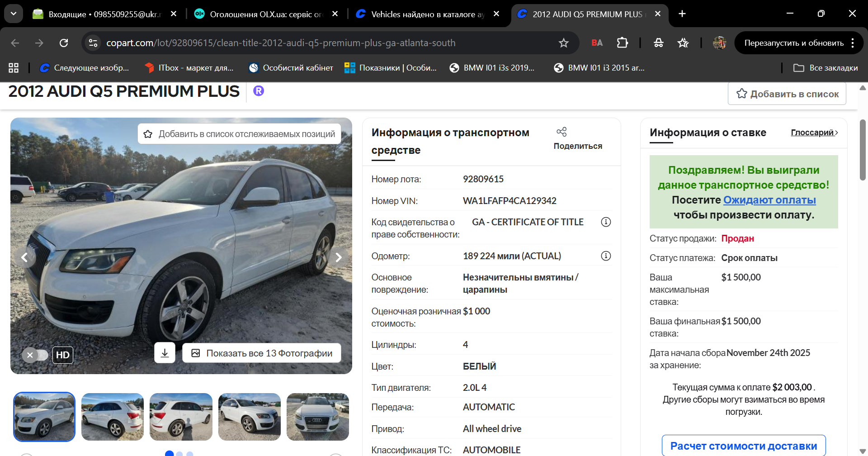
Task: Open the BMW I01 i3 2015 bookmark
Action: click(599, 68)
